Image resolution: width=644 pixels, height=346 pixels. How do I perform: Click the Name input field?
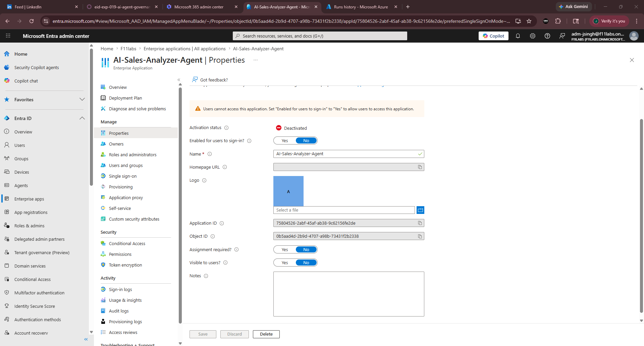pos(349,154)
